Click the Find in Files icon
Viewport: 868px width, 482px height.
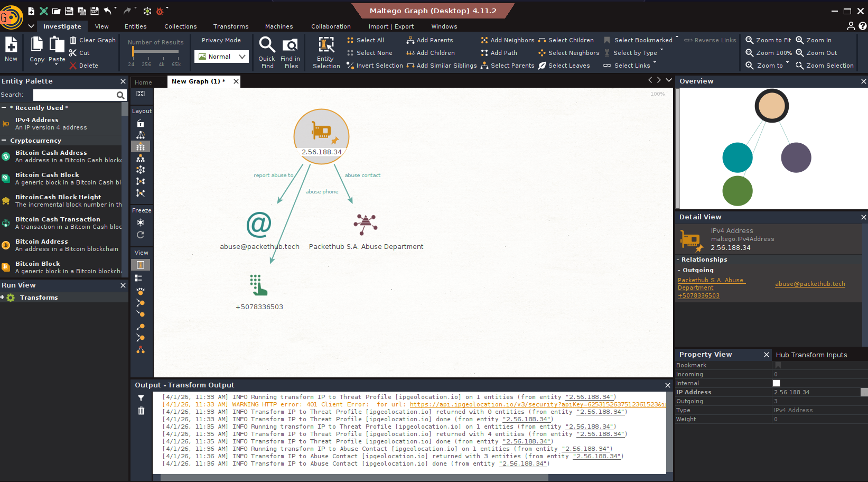coord(290,45)
